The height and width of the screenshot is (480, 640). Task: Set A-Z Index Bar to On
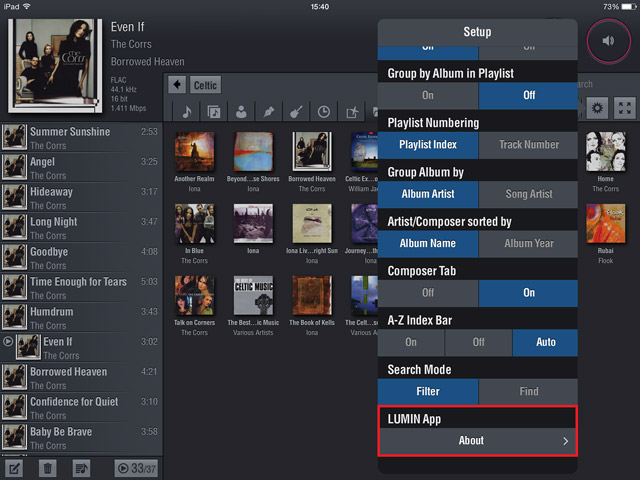411,342
